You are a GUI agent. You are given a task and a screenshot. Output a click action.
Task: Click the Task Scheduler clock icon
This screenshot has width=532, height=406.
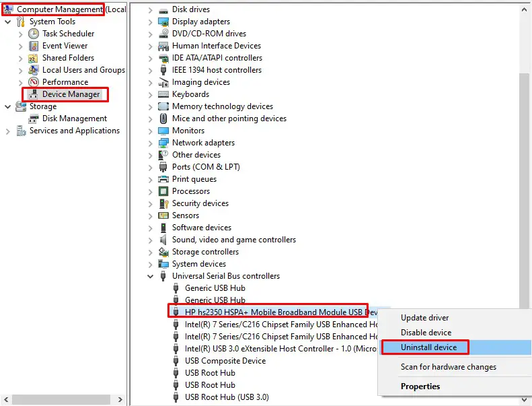tap(34, 34)
